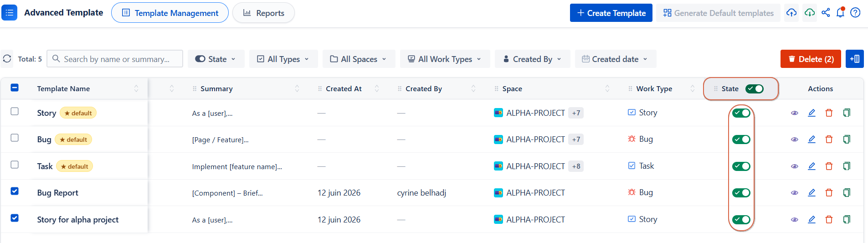Click the Delete (2) button

tap(811, 59)
